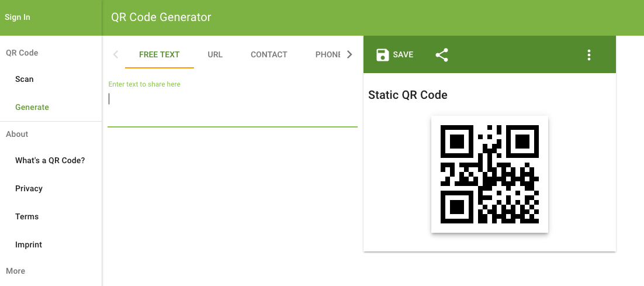Viewport: 644px width, 286px height.
Task: Click the share icon
Action: [x=442, y=54]
